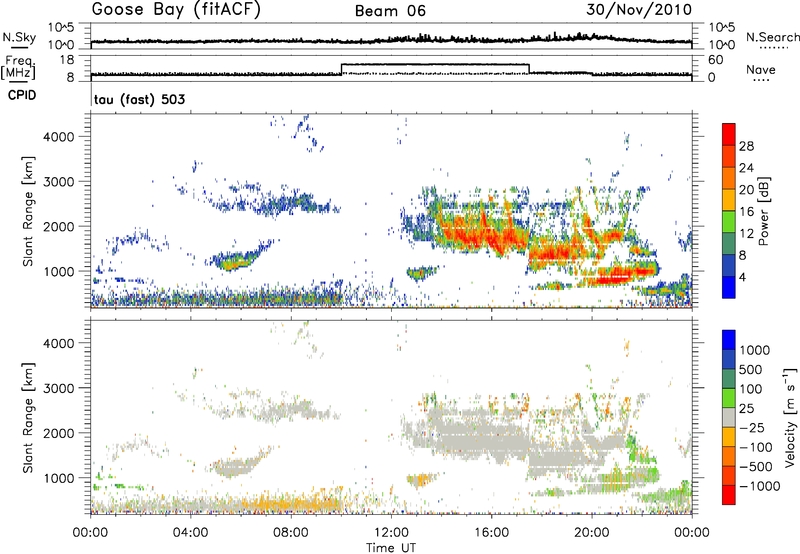Click the '24' value on Power colorbar

point(746,168)
